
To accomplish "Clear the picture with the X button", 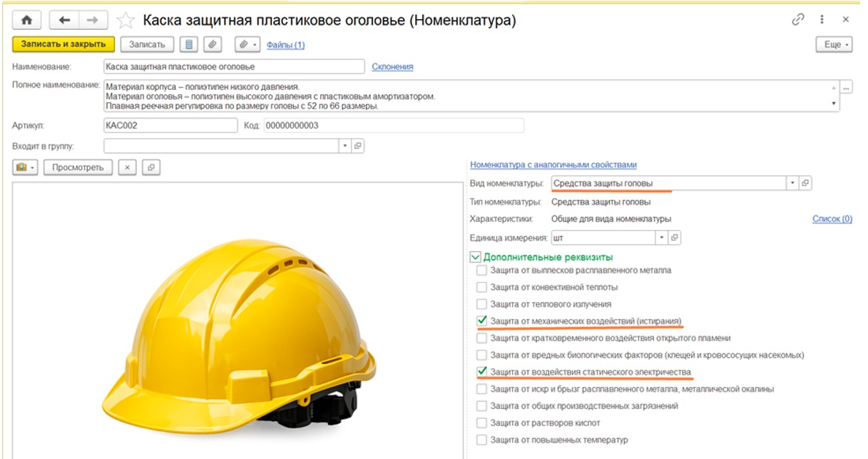I will point(126,167).
